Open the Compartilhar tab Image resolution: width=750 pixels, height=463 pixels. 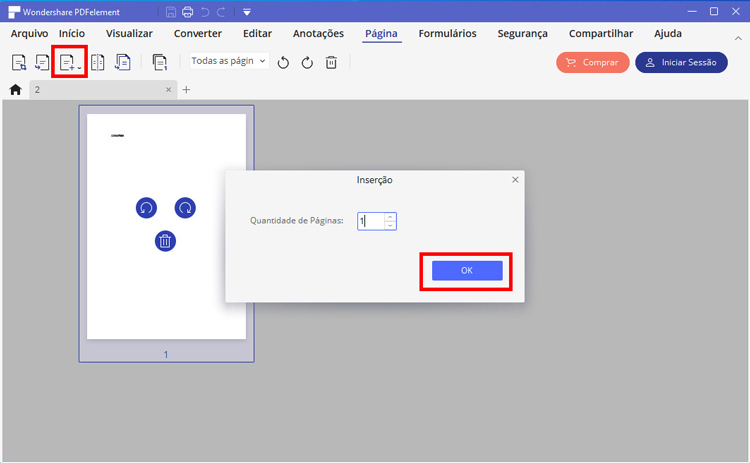click(x=601, y=33)
